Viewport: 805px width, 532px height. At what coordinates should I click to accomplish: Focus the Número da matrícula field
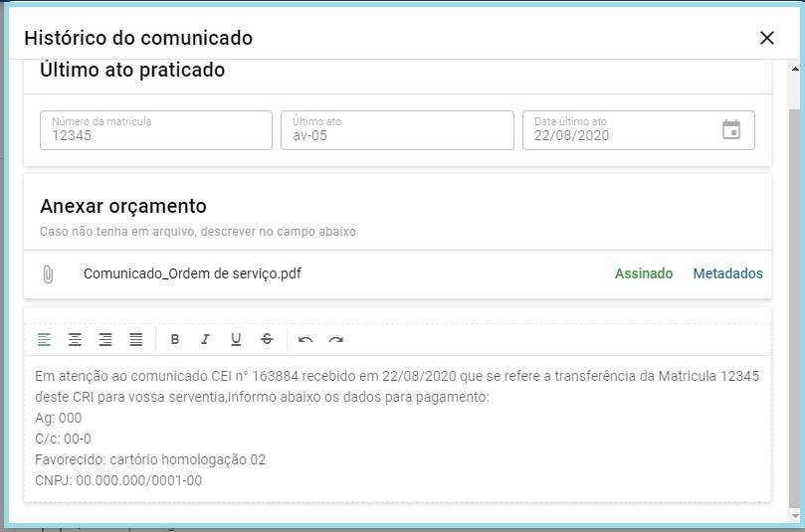pyautogui.click(x=156, y=130)
